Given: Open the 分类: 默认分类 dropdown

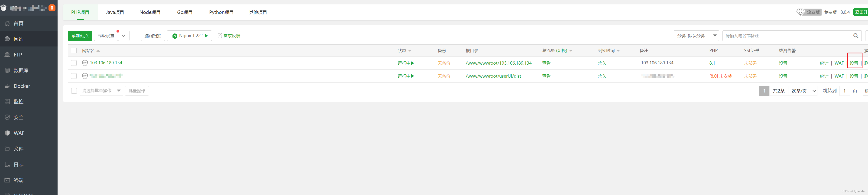Looking at the screenshot, I should (x=696, y=36).
